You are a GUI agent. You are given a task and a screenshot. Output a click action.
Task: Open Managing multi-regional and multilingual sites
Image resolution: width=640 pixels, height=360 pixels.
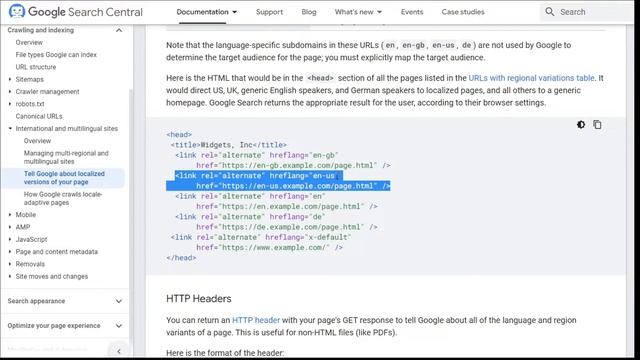66,157
